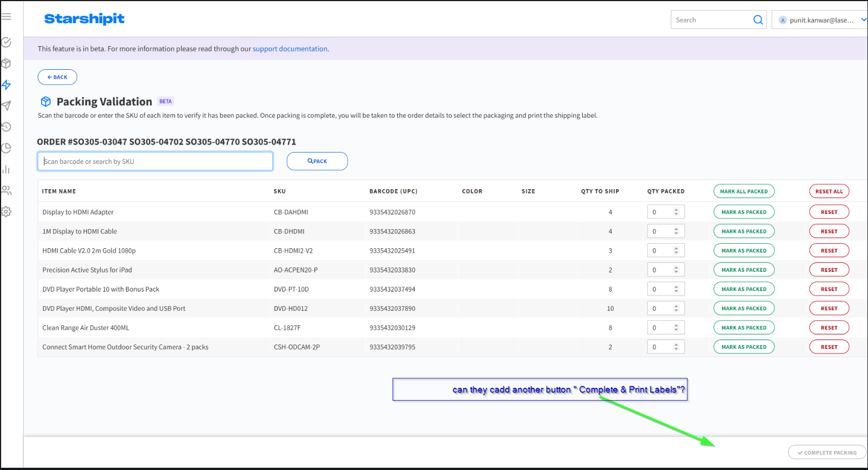
Task: Click the Qty Packed column header
Action: tap(666, 191)
